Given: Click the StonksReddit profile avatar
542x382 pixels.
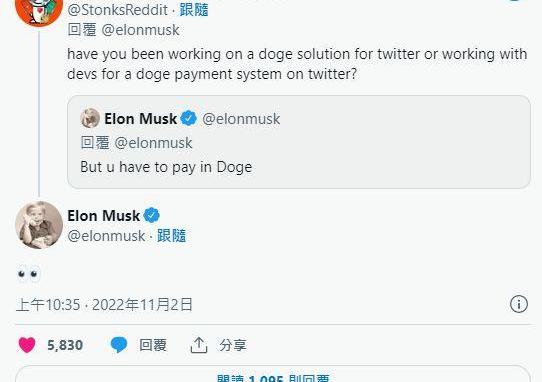Looking at the screenshot, I should tap(39, 10).
